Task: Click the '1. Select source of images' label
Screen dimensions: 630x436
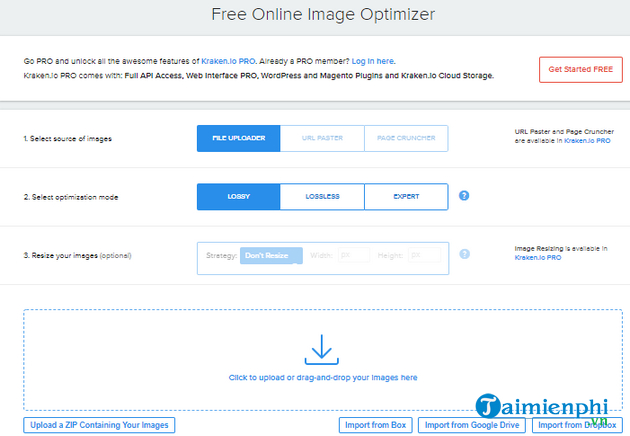Action: (68, 139)
